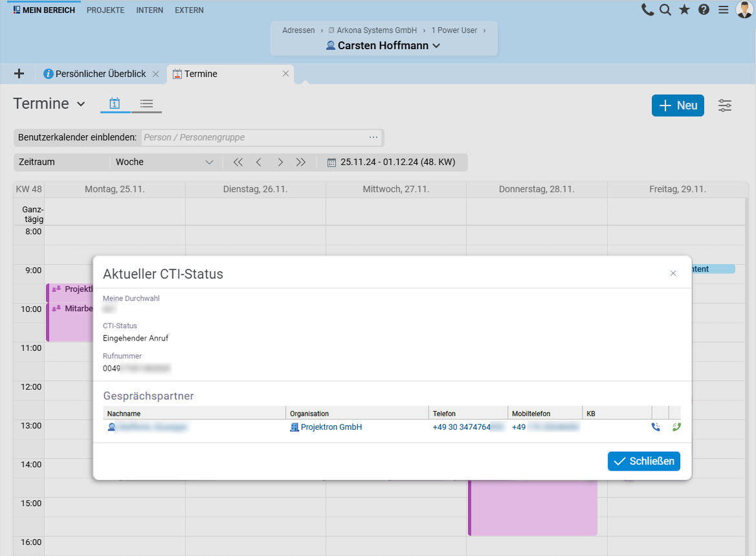Click 1 Power User breadcrumb

(454, 30)
